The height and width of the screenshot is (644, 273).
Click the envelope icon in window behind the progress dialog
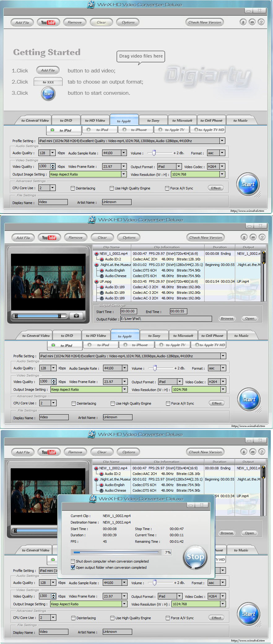point(253,452)
